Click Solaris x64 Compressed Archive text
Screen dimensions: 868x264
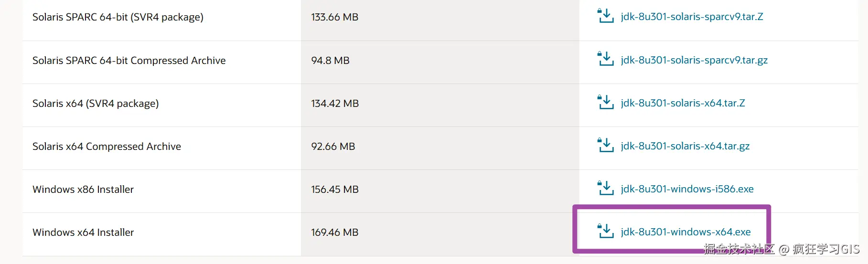coord(107,147)
